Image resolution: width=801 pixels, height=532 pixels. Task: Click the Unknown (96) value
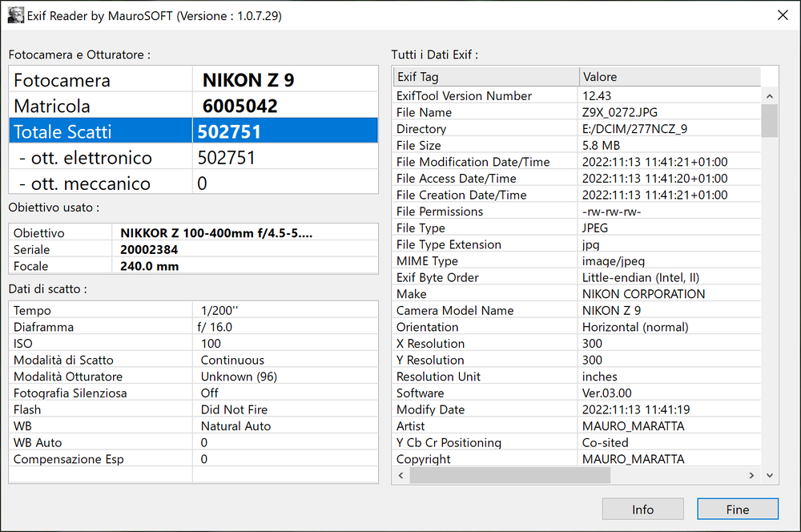click(x=239, y=376)
